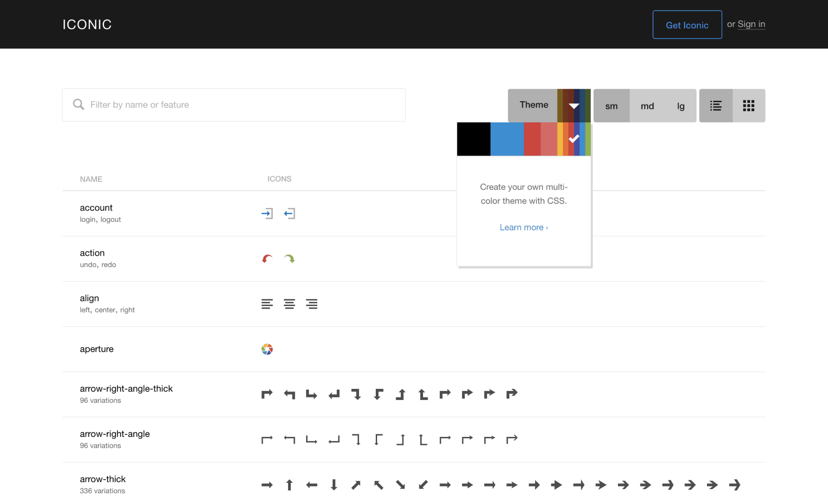Click the logout icon in account row
This screenshot has height=504, width=828.
[x=289, y=213]
